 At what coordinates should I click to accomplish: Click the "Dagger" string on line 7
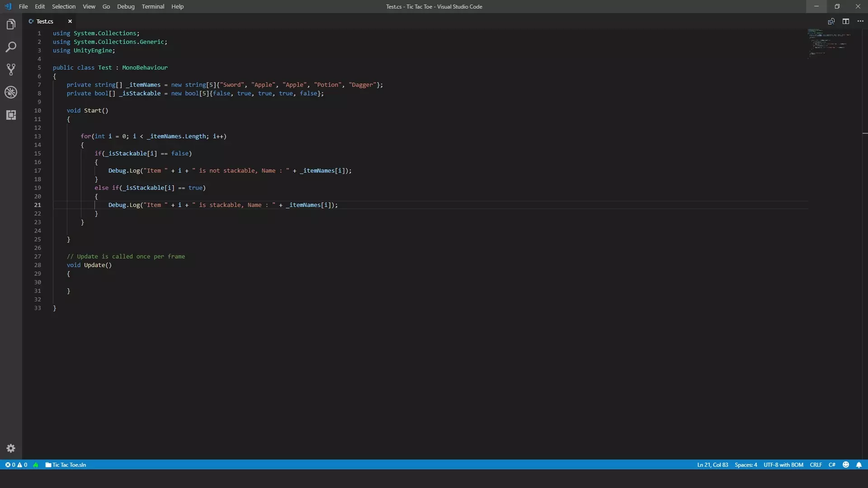363,84
